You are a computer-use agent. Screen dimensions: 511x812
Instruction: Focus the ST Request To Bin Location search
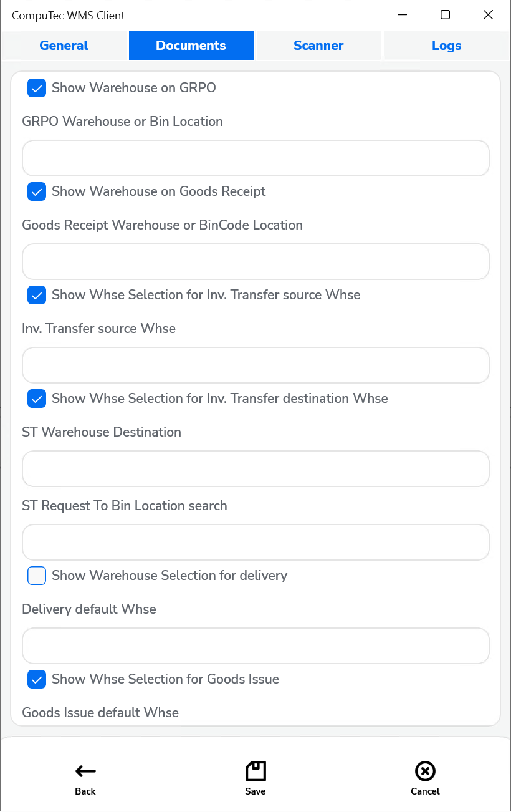[255, 542]
